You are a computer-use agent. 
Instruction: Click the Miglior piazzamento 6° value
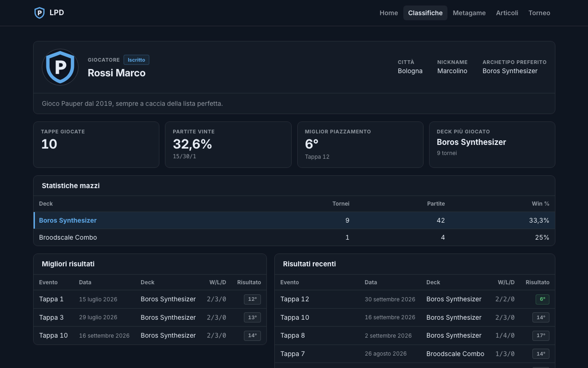pyautogui.click(x=312, y=144)
